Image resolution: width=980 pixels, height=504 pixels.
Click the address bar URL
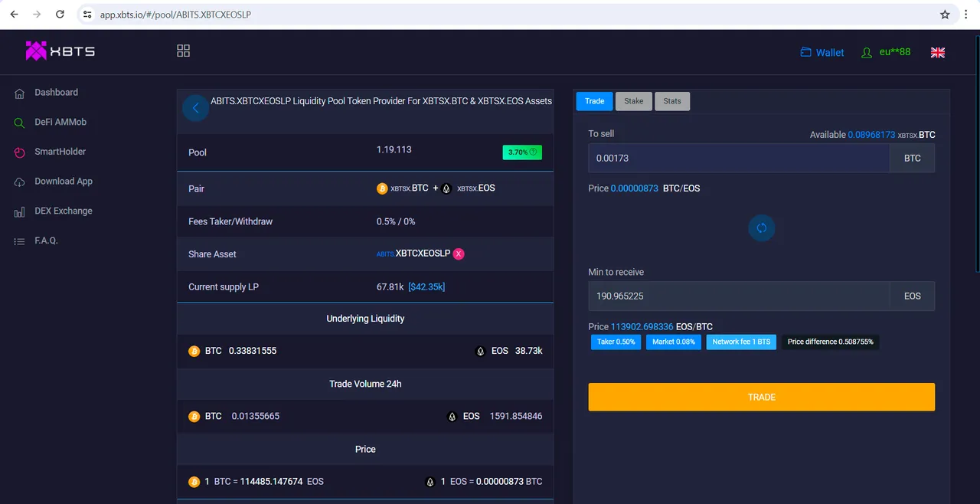click(175, 15)
